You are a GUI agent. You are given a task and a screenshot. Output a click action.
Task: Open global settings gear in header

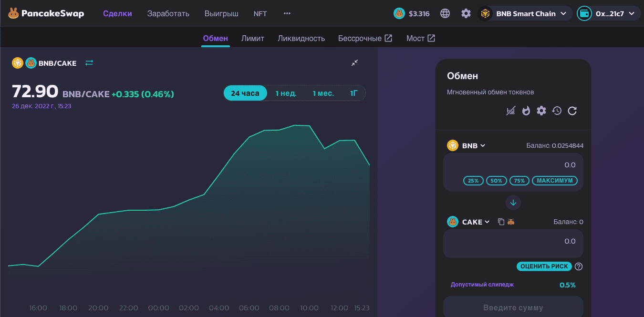(466, 13)
